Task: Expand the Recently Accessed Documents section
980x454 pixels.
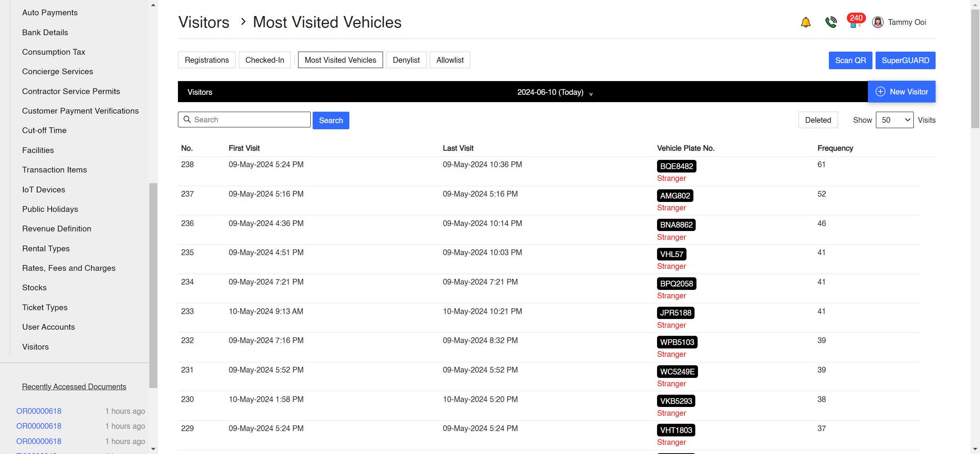Action: pos(74,387)
